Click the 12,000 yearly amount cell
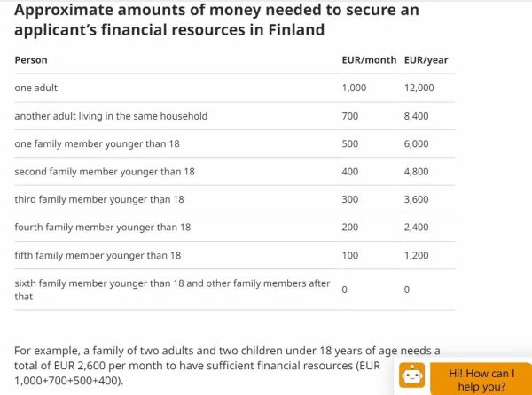 (419, 88)
